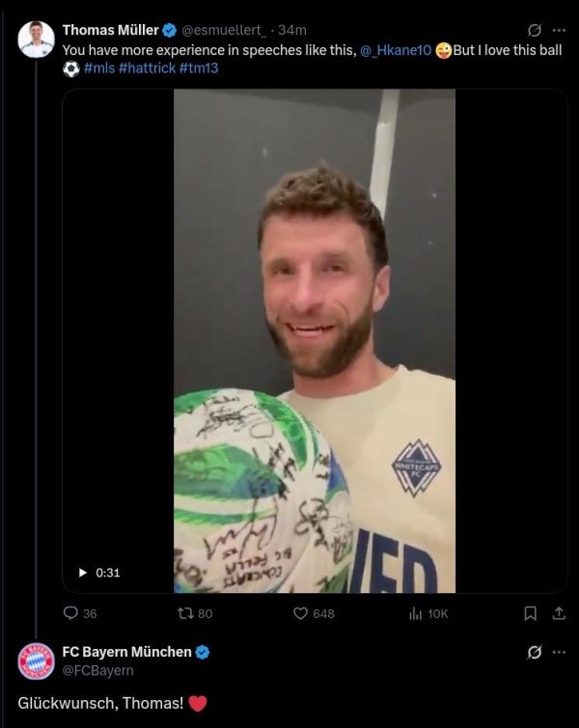Open the FC Bayern München logo avatar
579x728 pixels.
pos(36,662)
